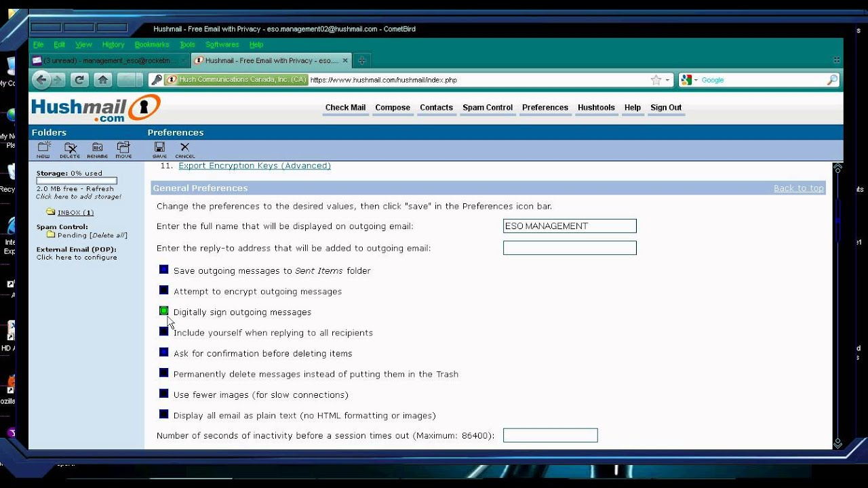
Task: Open the Edit menu
Action: click(59, 45)
